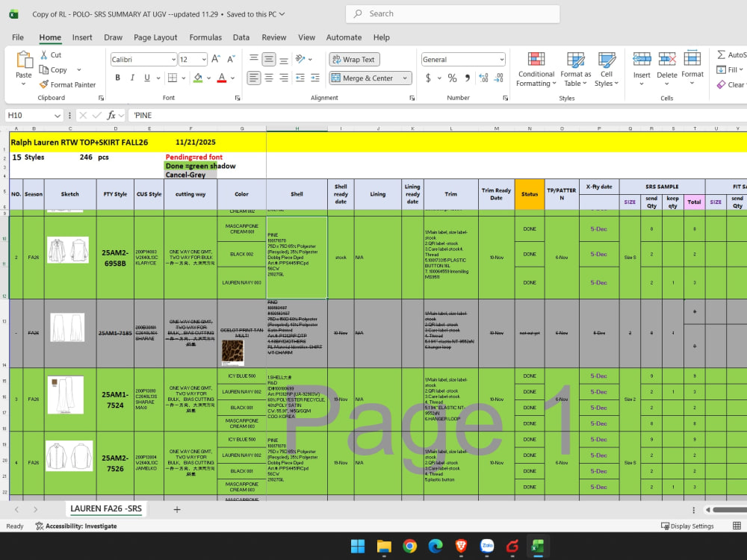
Task: Click Increase Decimal icon
Action: coord(483,78)
